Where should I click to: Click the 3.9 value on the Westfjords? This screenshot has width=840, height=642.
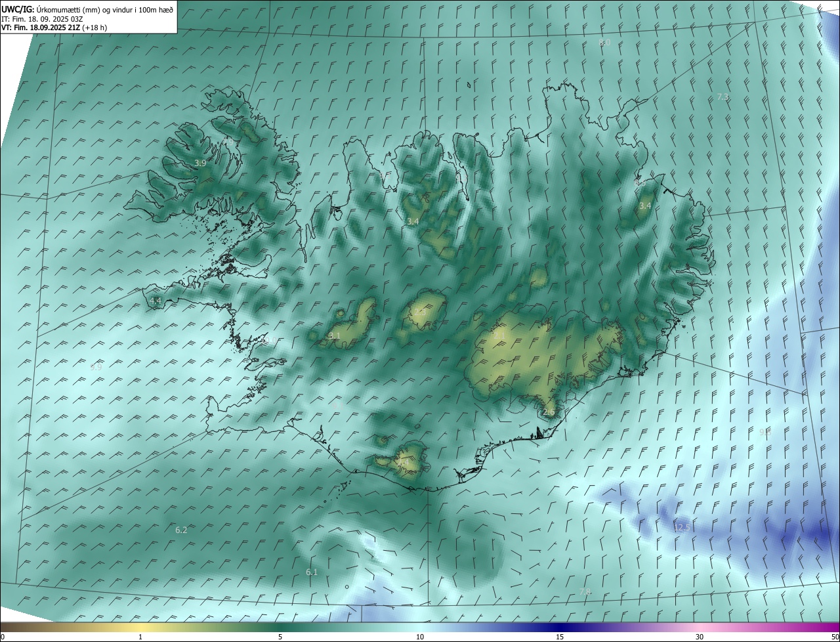(200, 163)
